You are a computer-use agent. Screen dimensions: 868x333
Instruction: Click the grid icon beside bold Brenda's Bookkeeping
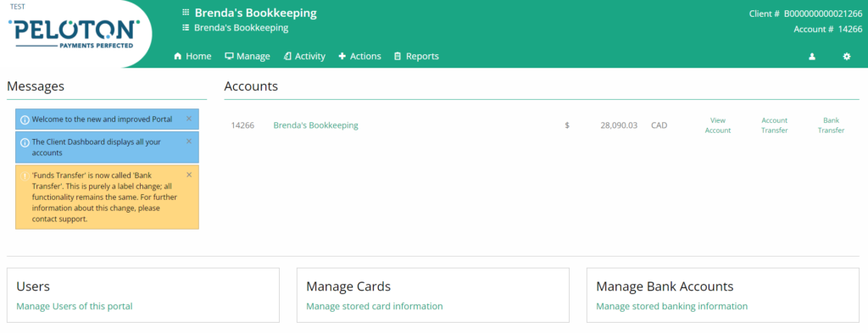186,12
